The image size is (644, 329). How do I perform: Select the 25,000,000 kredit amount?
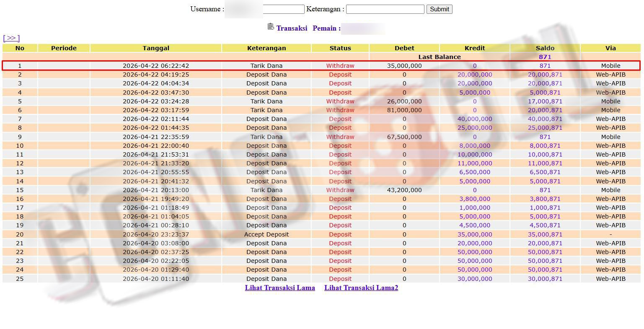coord(475,128)
